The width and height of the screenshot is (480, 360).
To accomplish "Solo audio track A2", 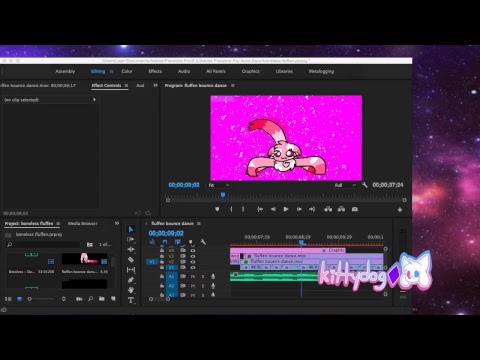I will [x=203, y=286].
